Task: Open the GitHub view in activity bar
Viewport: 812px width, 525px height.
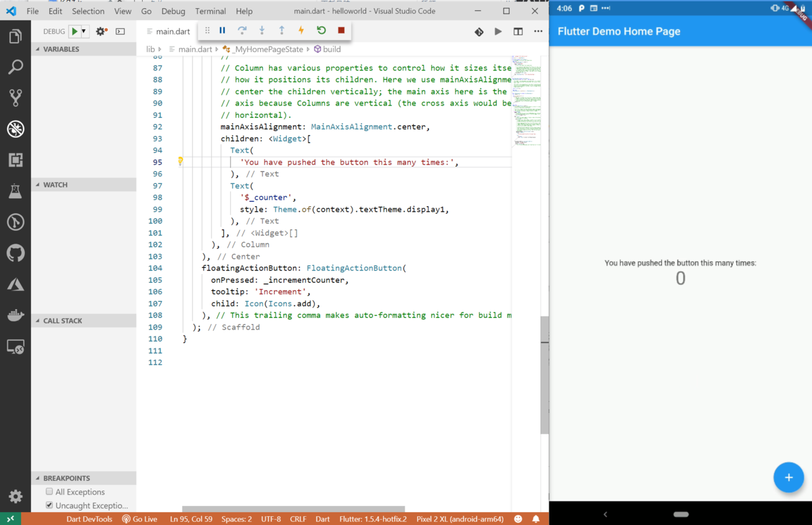Action: (16, 253)
